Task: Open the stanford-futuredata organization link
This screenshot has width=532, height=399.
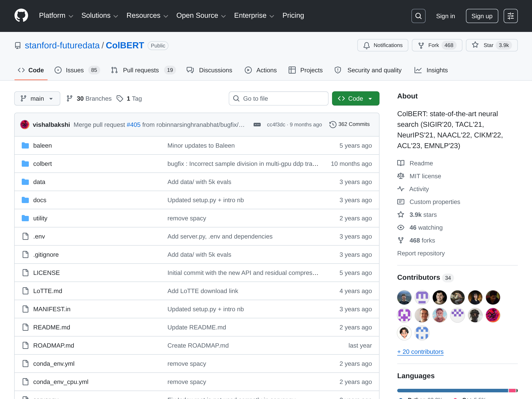Action: [62, 45]
